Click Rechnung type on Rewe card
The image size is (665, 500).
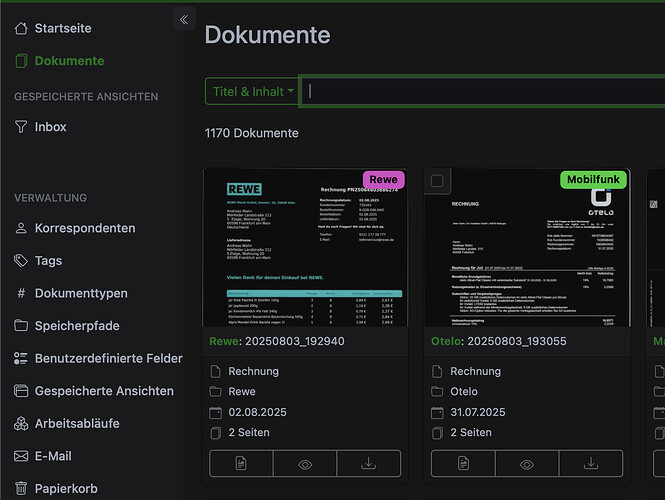point(254,372)
